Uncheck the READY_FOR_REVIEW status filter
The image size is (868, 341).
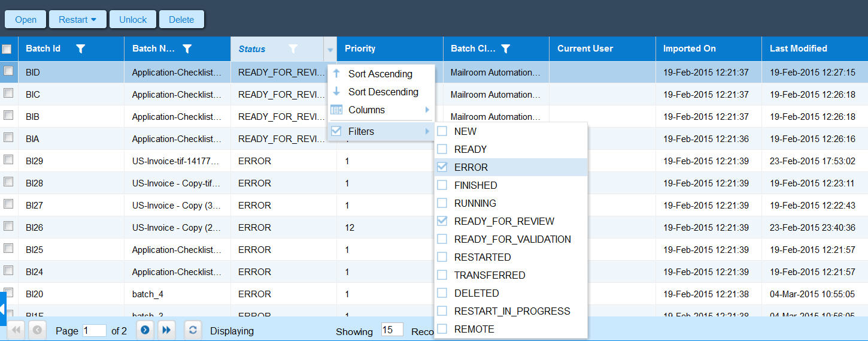442,221
